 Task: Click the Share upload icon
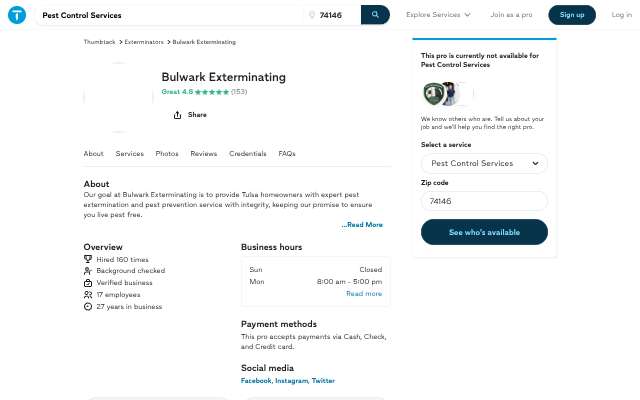pos(177,115)
